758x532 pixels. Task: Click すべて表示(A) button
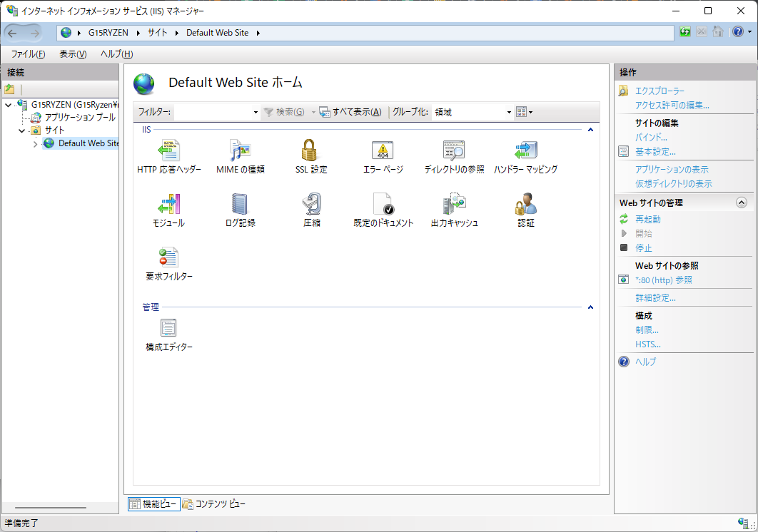(350, 112)
